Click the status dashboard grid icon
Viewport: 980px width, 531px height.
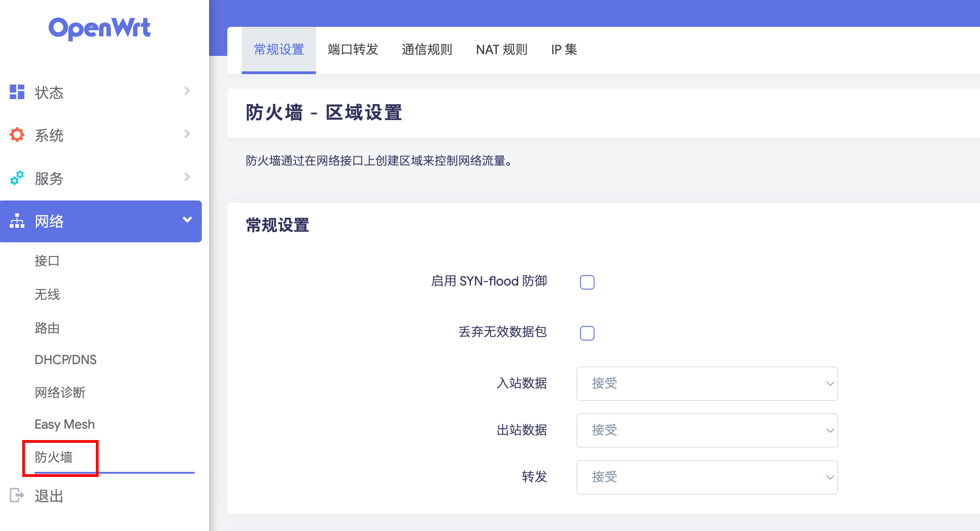(x=17, y=92)
